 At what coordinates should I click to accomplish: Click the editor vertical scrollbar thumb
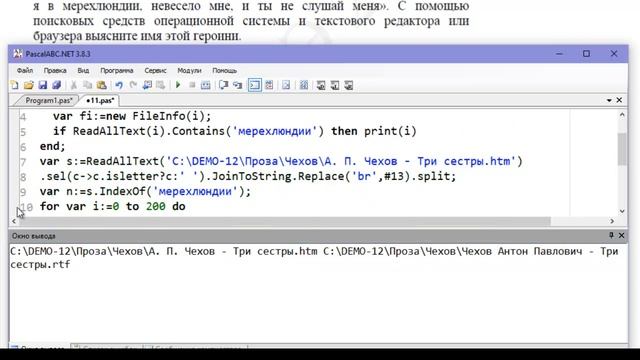point(622,149)
